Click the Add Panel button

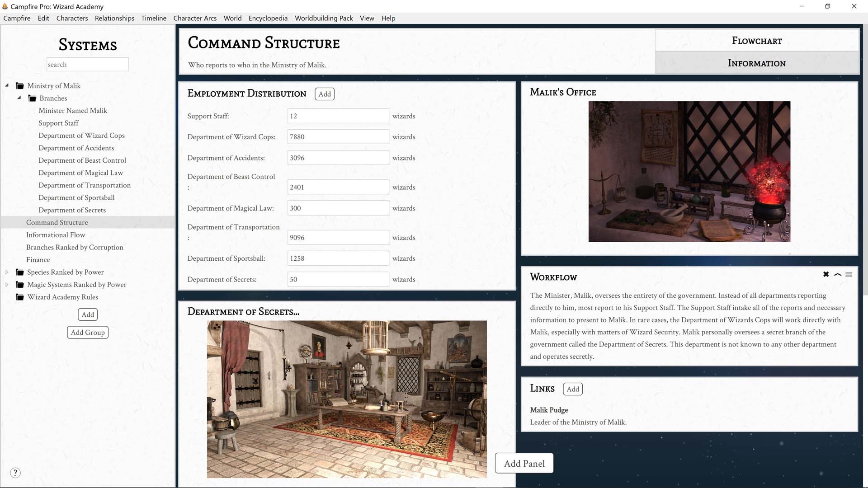point(524,463)
